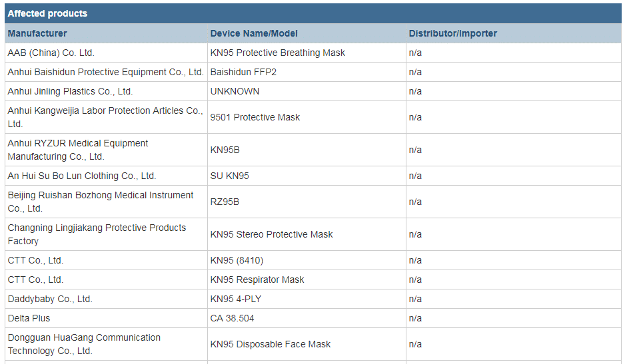
Task: Click the KN95 (8410) device cell
Action: coord(307,260)
